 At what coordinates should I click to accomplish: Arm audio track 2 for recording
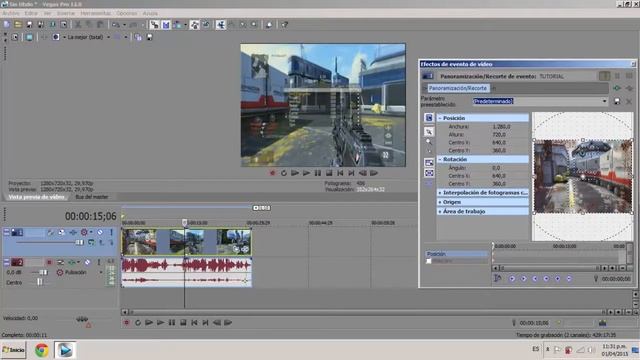(x=49, y=262)
